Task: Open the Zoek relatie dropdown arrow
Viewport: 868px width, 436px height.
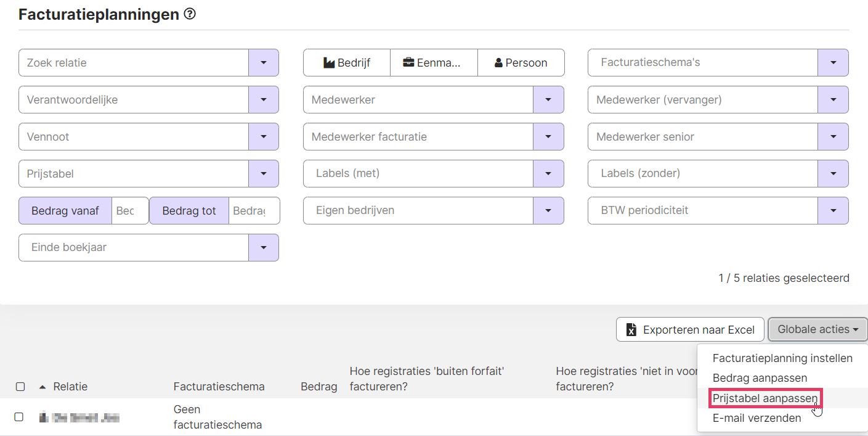Action: [264, 63]
